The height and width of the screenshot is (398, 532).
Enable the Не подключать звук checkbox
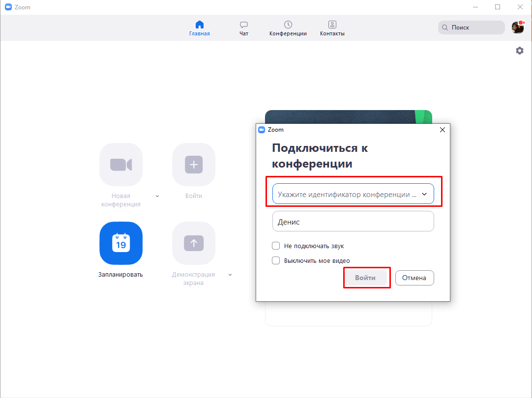[x=276, y=246]
